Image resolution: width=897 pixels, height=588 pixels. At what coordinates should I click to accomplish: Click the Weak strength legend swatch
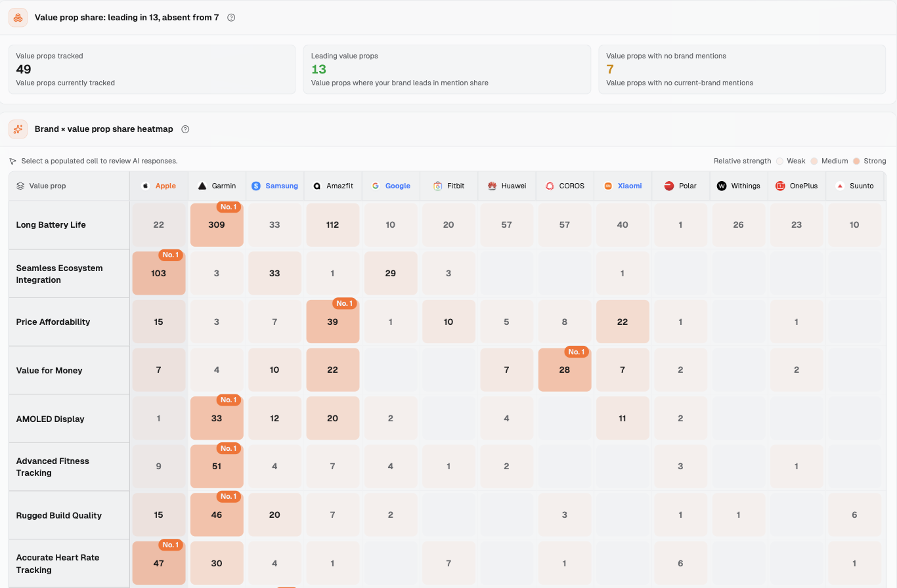[x=779, y=161]
